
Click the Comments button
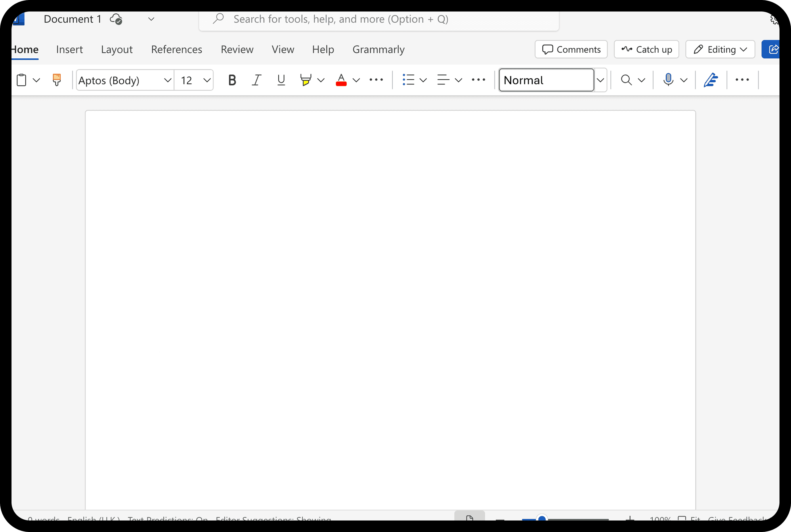tap(571, 49)
